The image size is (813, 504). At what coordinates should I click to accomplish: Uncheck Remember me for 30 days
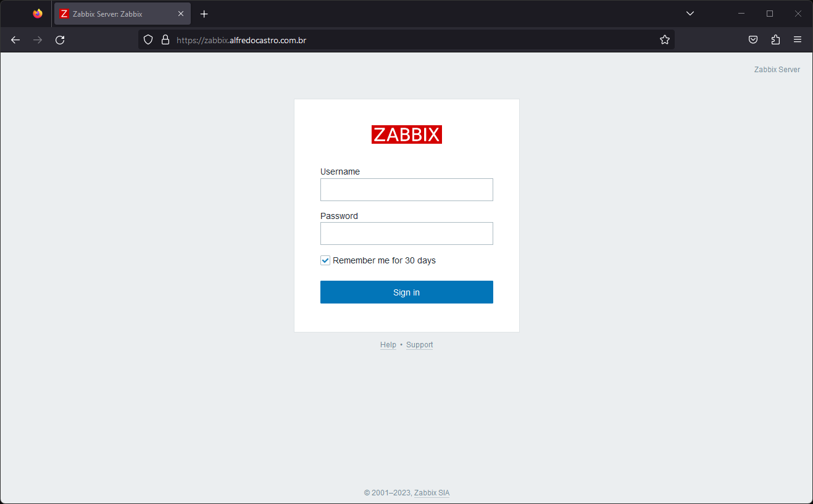tap(325, 260)
